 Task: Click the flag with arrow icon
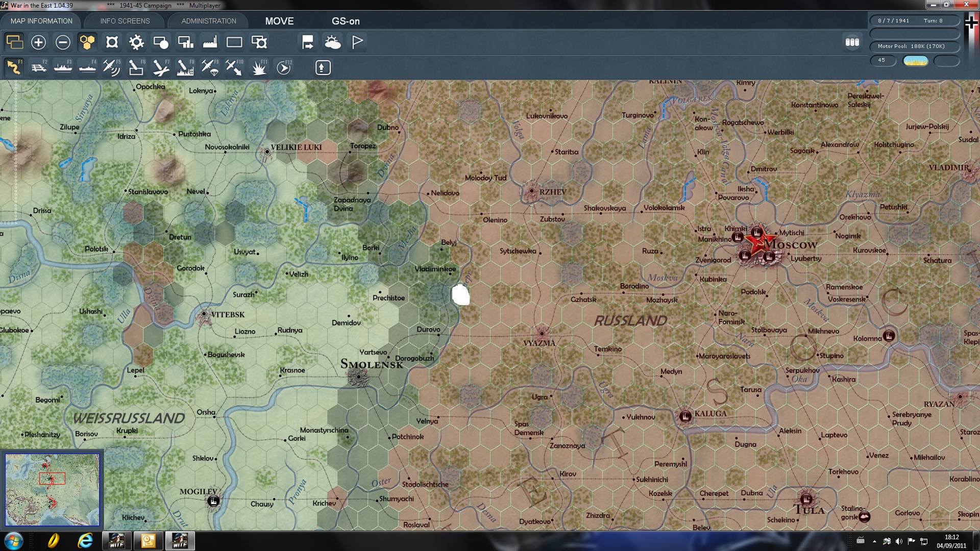[308, 42]
